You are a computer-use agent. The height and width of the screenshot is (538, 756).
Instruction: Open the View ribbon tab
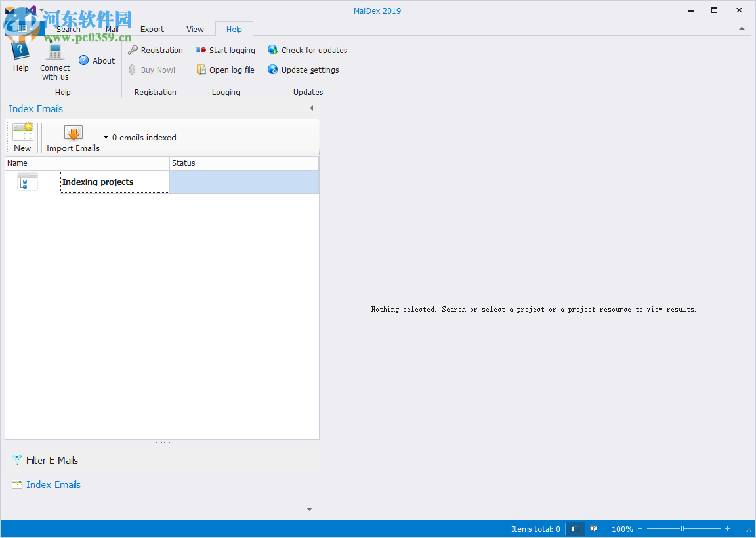(195, 29)
